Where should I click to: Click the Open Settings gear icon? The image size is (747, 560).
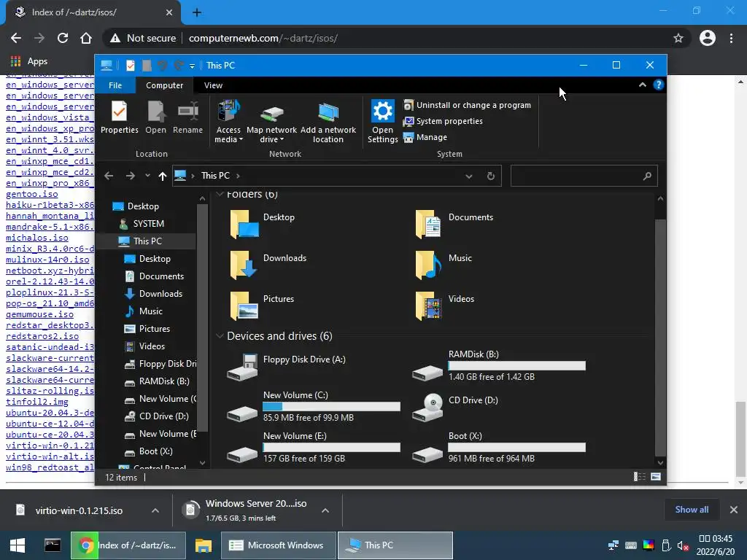click(x=382, y=112)
